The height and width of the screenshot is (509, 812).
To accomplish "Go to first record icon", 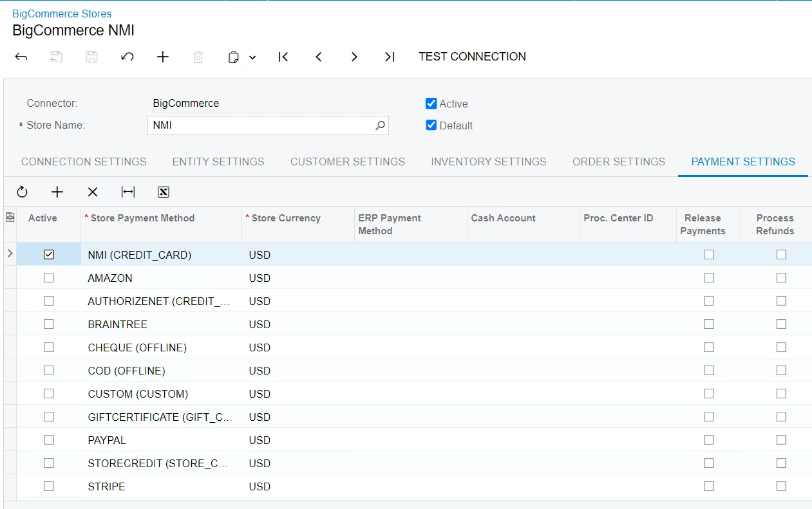I will point(283,57).
